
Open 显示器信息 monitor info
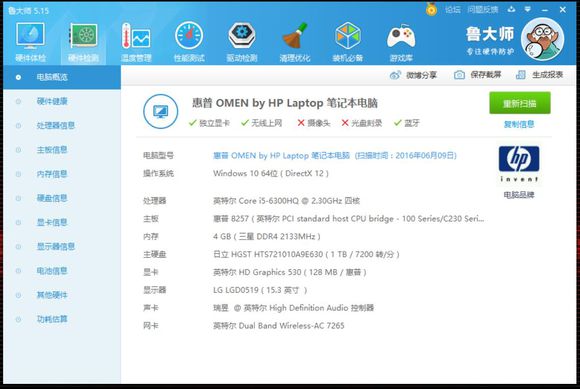coord(55,247)
